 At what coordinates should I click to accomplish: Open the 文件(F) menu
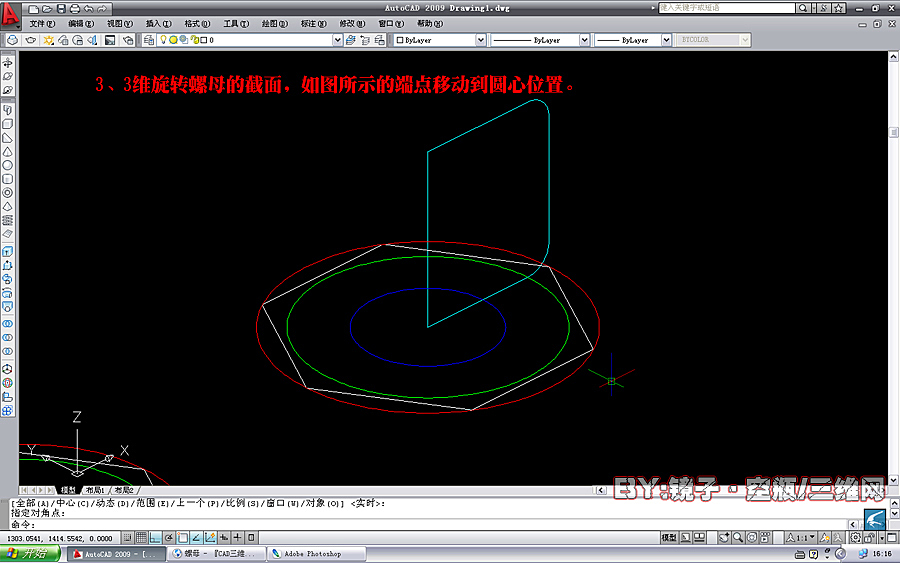point(42,24)
